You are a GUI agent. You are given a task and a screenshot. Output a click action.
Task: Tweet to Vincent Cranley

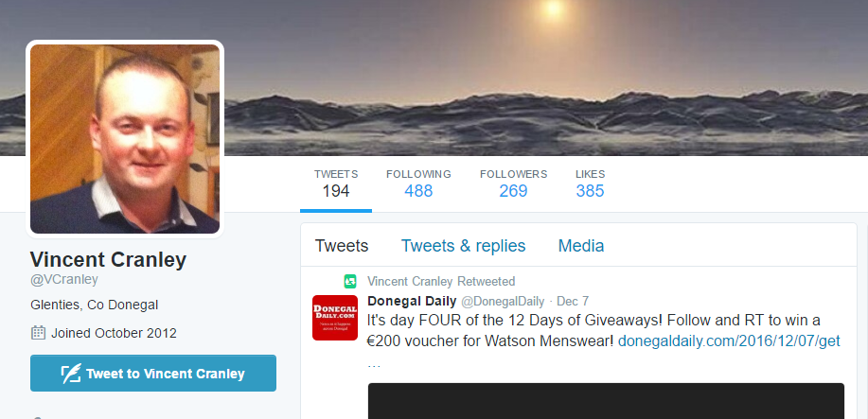click(153, 373)
